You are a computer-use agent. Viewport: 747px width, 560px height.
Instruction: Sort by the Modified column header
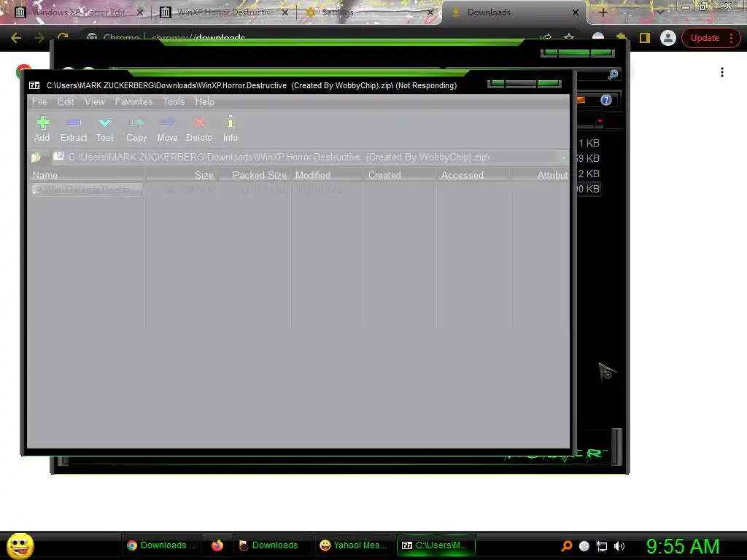tap(328, 175)
